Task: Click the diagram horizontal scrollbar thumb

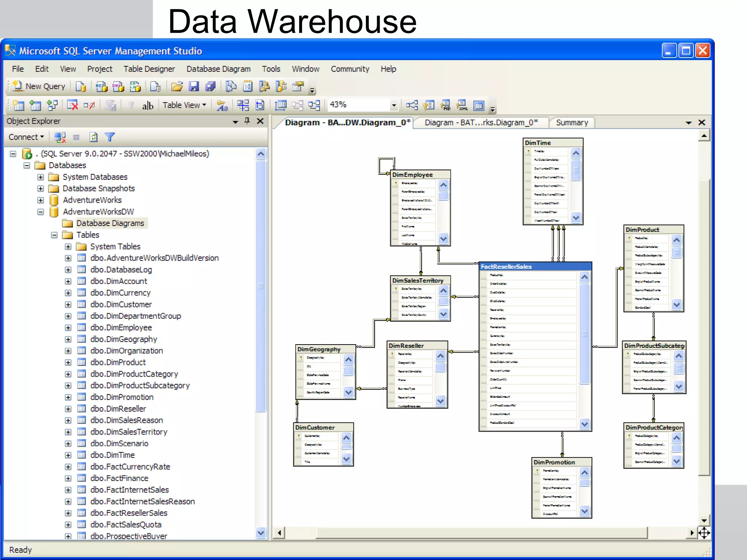Action: pos(481,533)
